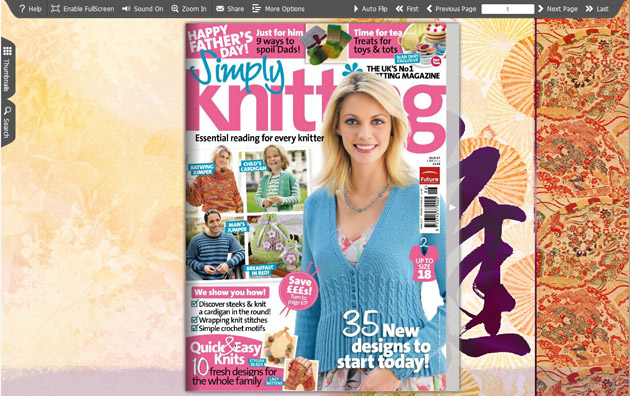Open the Search side tab
This screenshot has width=630, height=396.
point(7,122)
